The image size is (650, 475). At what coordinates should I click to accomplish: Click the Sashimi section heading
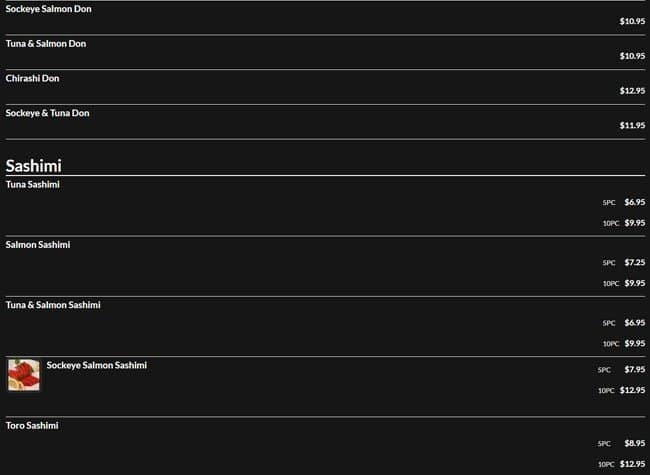34,165
